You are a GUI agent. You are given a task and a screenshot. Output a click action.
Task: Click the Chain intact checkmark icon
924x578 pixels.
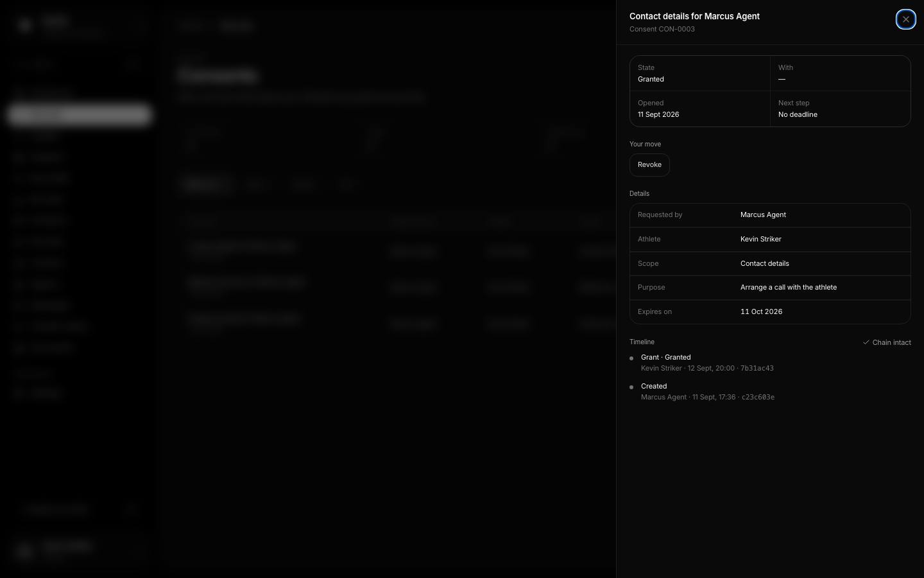coord(866,342)
